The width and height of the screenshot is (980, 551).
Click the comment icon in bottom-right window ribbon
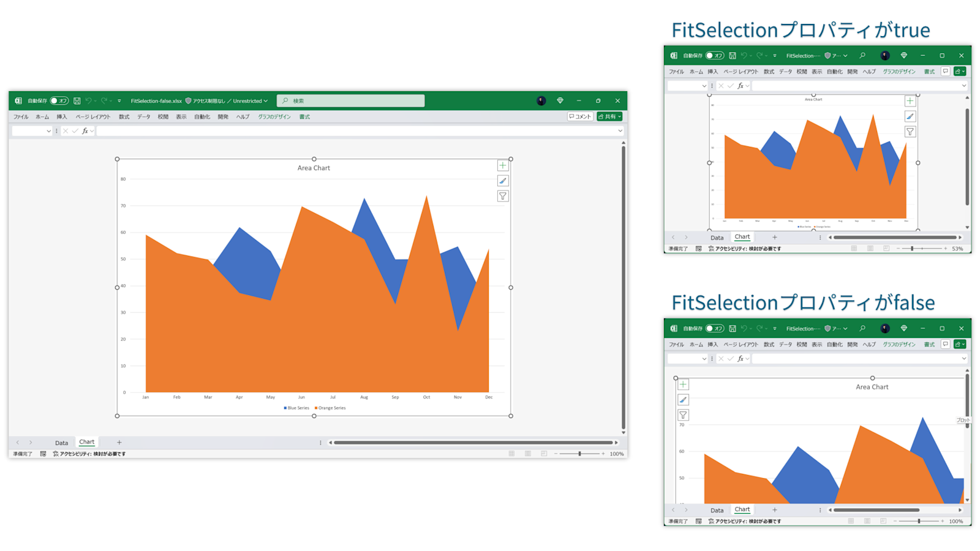(x=946, y=344)
